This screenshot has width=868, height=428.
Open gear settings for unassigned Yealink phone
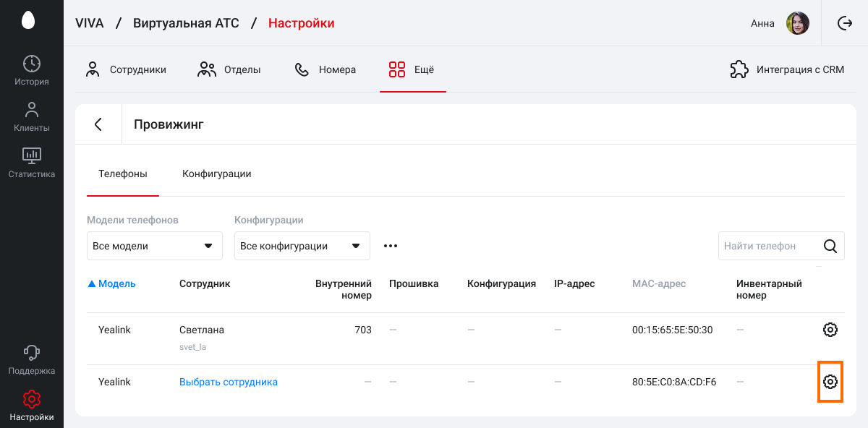830,382
